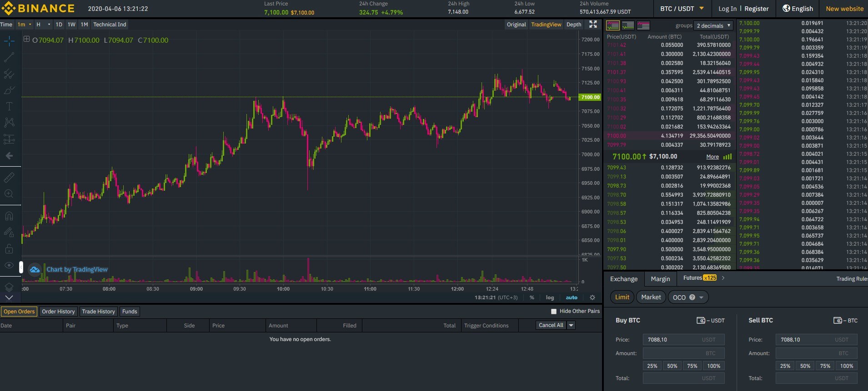Activate the zoom in tool
The width and height of the screenshot is (868, 391).
coord(9,194)
